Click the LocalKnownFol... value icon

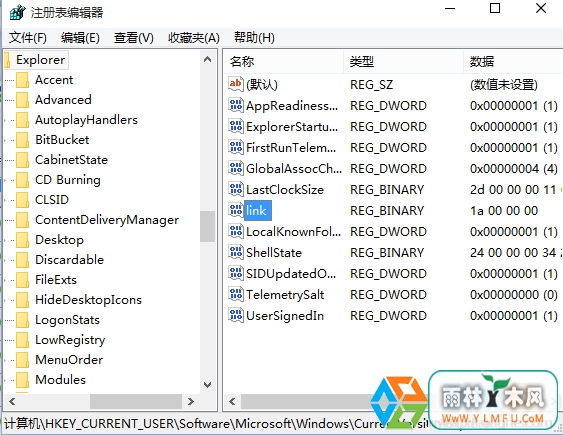click(x=236, y=231)
